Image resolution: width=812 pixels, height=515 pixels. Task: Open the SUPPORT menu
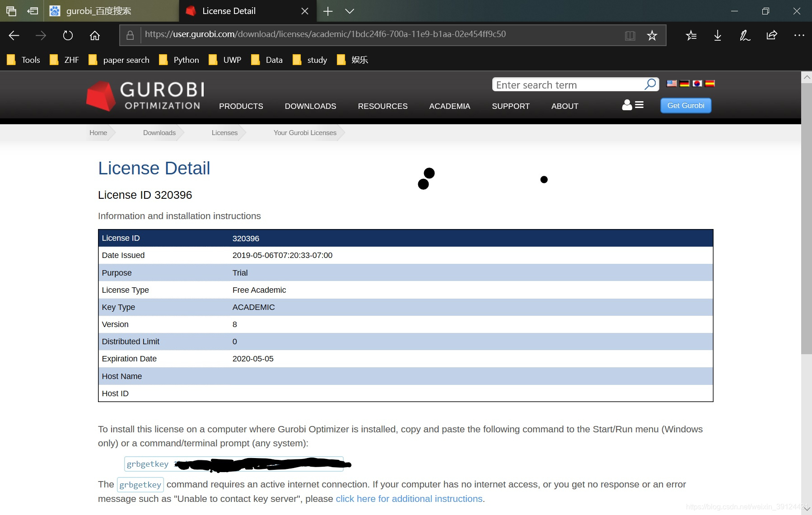pos(510,106)
